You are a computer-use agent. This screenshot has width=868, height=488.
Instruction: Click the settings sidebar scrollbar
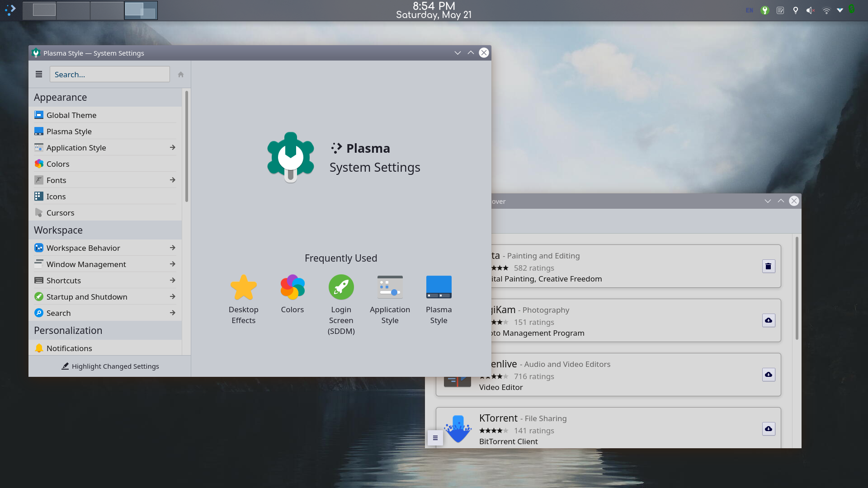point(186,146)
